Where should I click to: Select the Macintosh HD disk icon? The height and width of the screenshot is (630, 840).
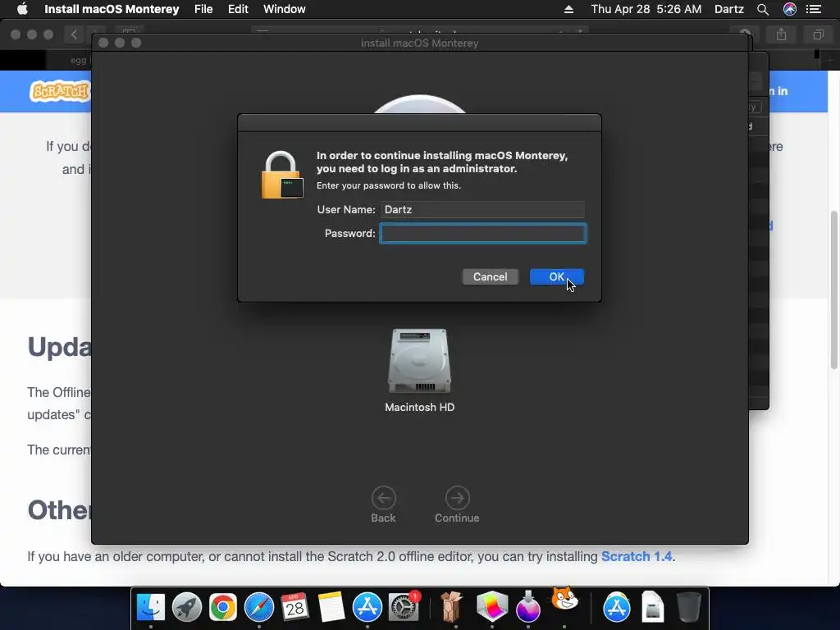click(419, 361)
